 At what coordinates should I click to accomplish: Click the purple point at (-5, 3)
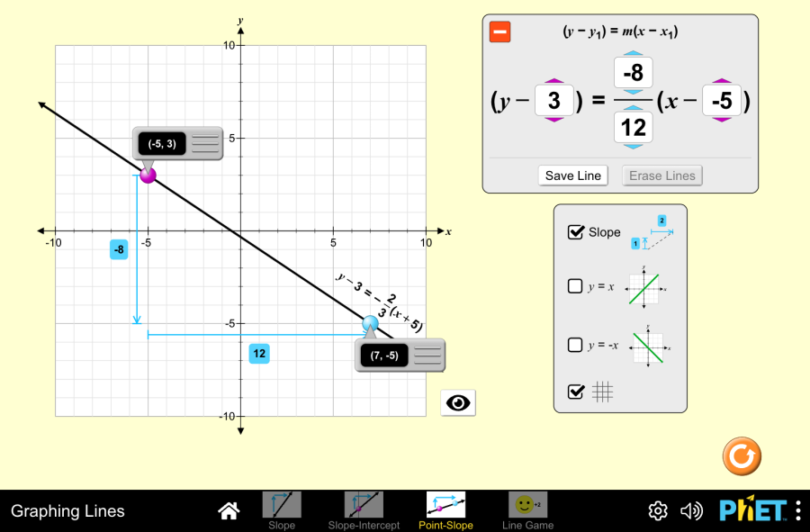click(x=147, y=175)
